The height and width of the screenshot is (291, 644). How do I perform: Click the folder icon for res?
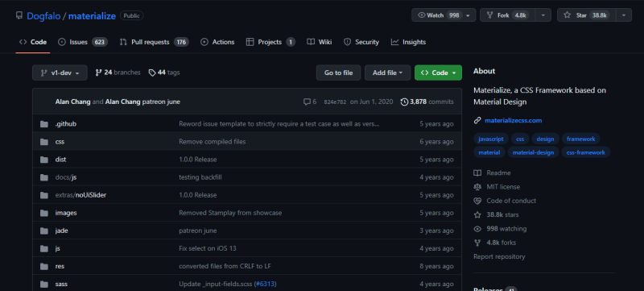(x=44, y=266)
